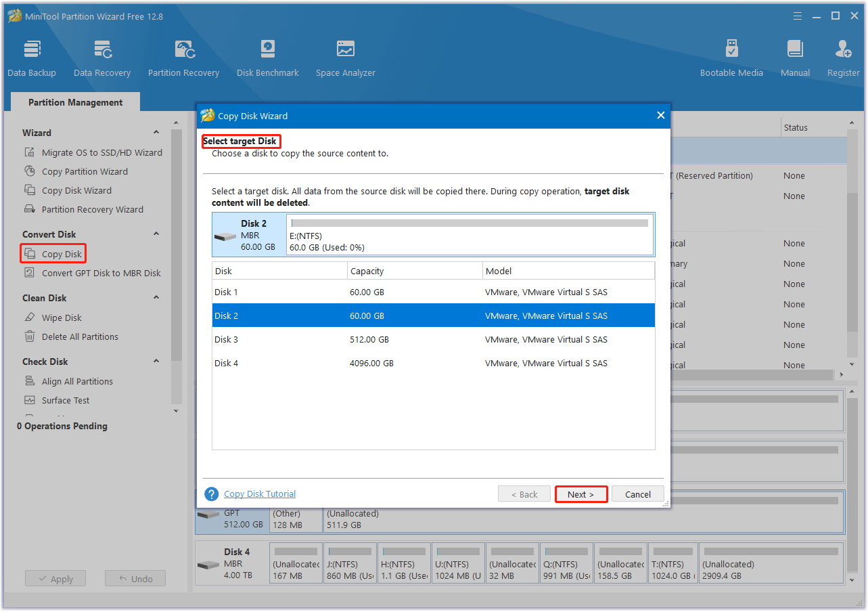Click the Copy Disk Wizard sidebar icon

30,190
